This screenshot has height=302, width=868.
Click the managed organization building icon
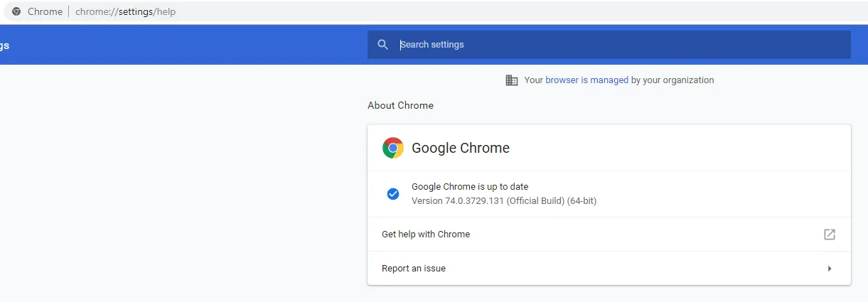pos(511,80)
